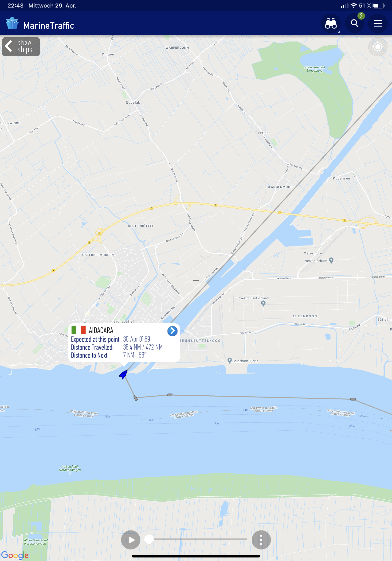Open the search magnifier icon
The height and width of the screenshot is (561, 392).
point(354,23)
